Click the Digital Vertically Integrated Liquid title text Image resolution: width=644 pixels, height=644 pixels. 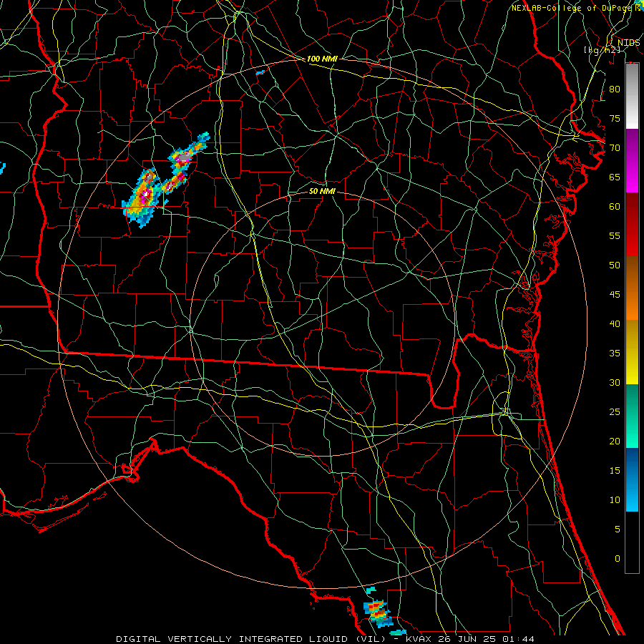pyautogui.click(x=251, y=639)
